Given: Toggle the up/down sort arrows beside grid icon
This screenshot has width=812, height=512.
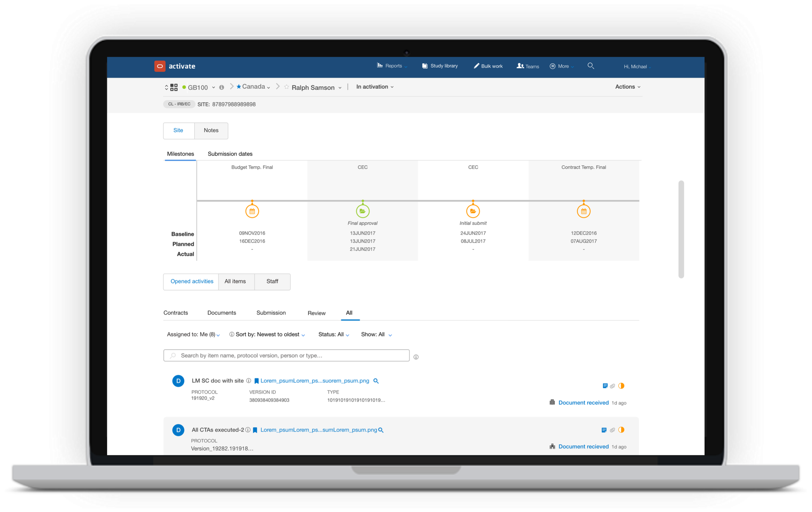Looking at the screenshot, I should [166, 88].
